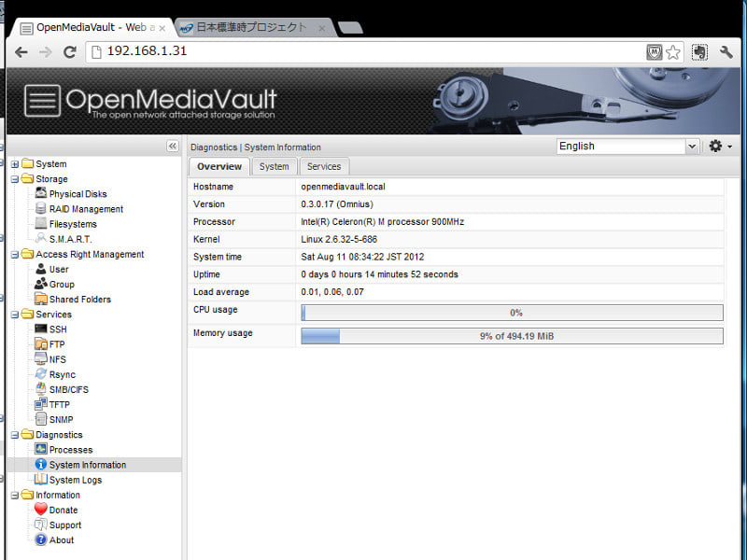Click the SNMP document icon
747x560 pixels.
(41, 419)
